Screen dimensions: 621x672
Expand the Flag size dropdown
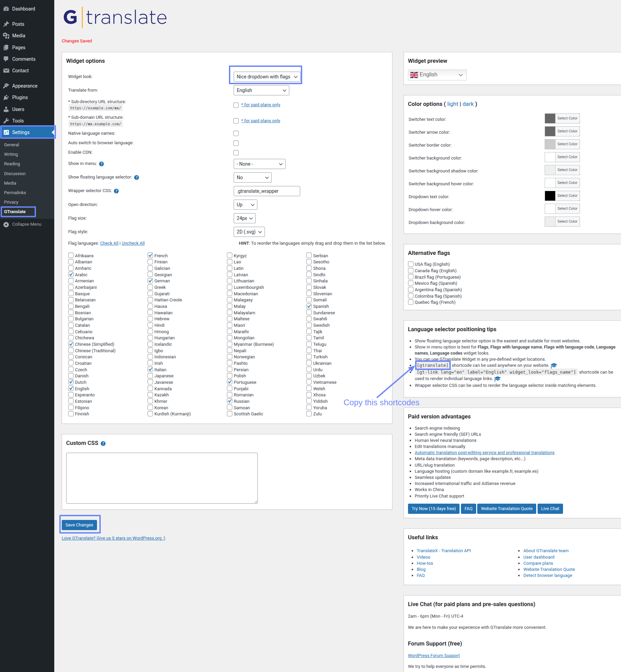click(x=244, y=218)
